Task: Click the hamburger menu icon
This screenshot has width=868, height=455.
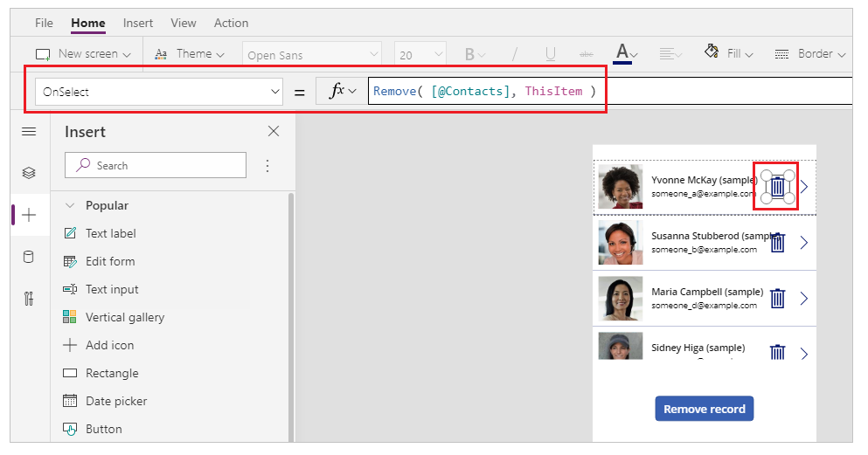Action: [x=29, y=132]
